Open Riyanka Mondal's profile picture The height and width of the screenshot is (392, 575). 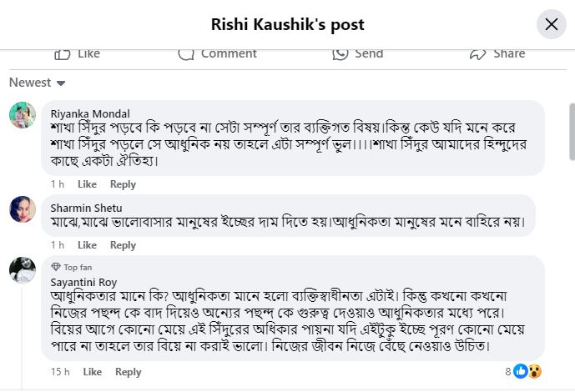pos(23,115)
